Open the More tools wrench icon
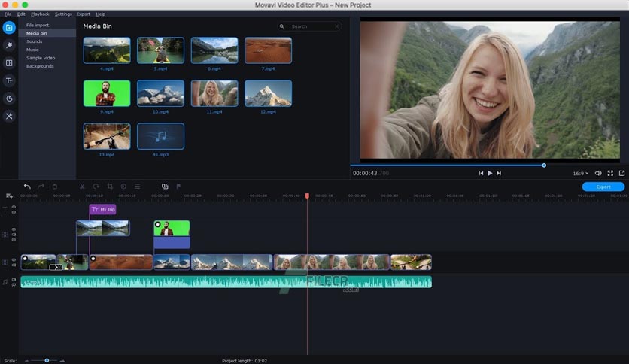This screenshot has height=364, width=629. click(9, 116)
